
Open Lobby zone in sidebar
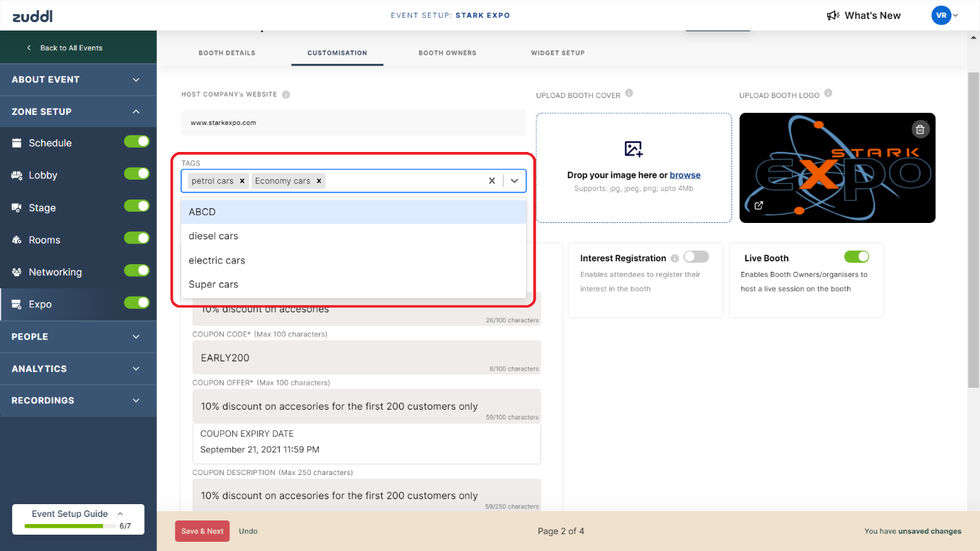[x=43, y=175]
